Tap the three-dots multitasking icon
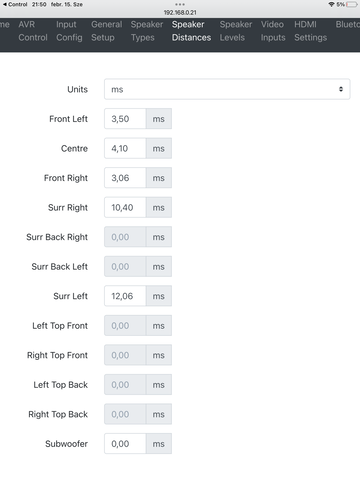The image size is (360, 480). pos(180,4)
